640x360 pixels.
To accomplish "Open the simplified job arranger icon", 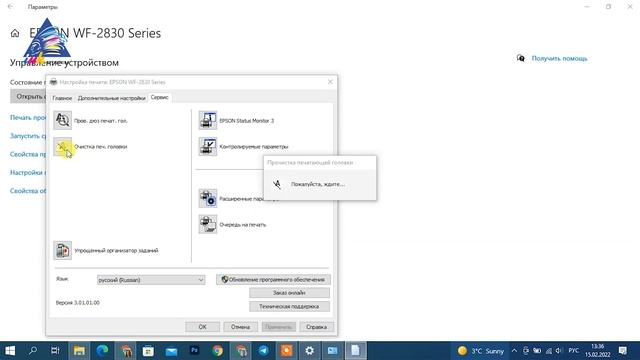I will [x=62, y=250].
